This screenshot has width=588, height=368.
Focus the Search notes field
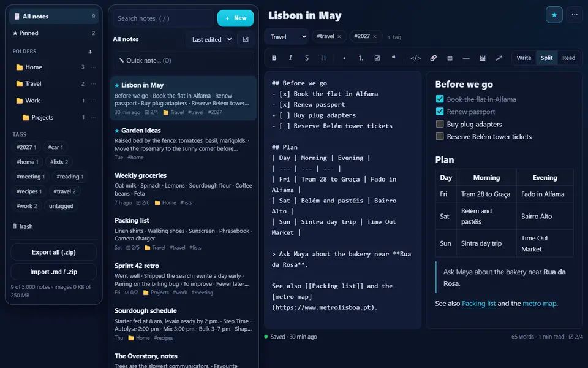click(163, 18)
